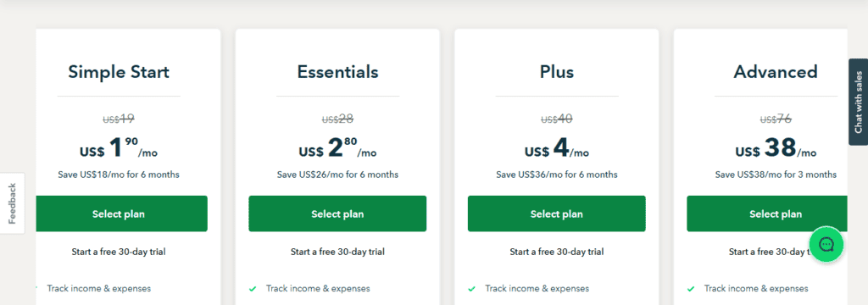
Task: Select plan for Essentials
Action: 337,213
